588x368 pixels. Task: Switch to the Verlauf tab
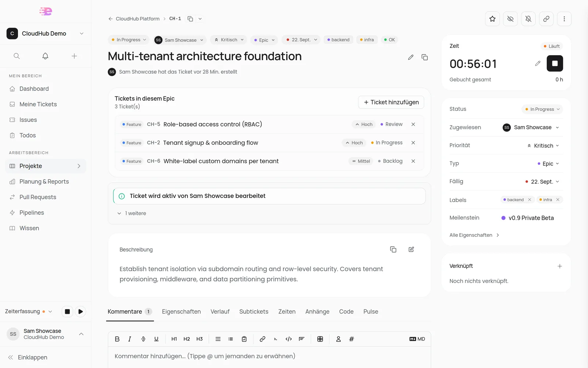[x=220, y=312]
